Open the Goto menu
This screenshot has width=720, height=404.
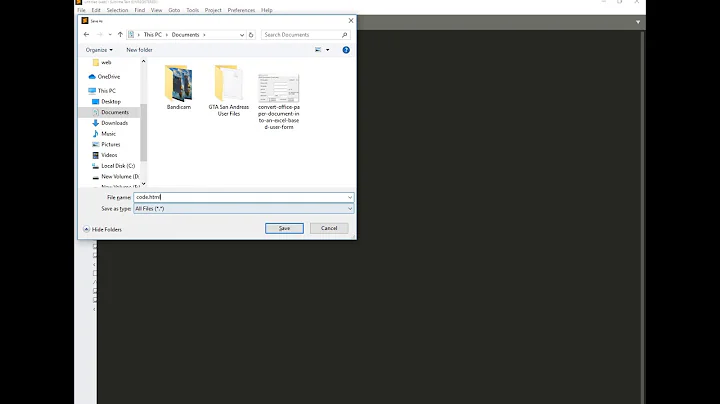pos(174,10)
